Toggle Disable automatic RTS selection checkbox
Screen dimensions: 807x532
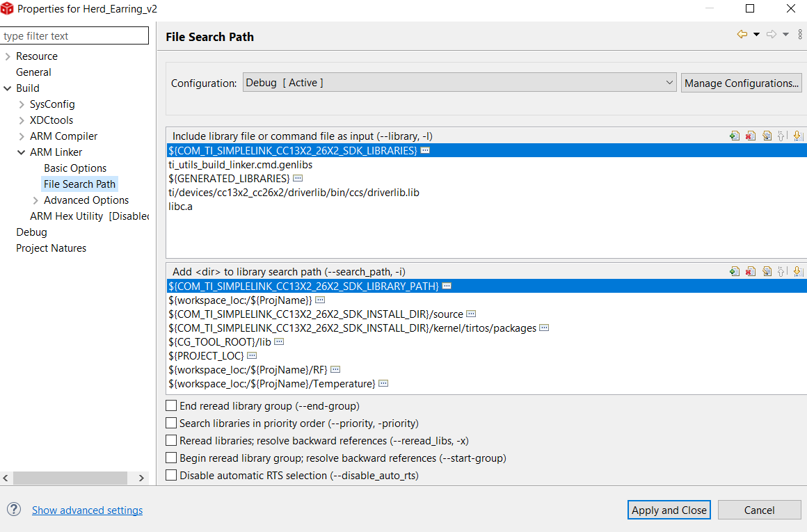click(171, 476)
